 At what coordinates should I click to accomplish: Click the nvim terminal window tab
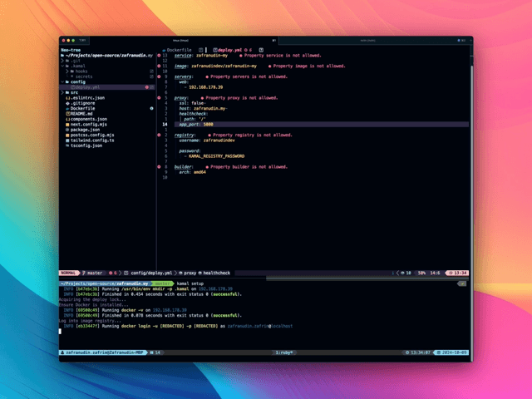click(x=367, y=41)
